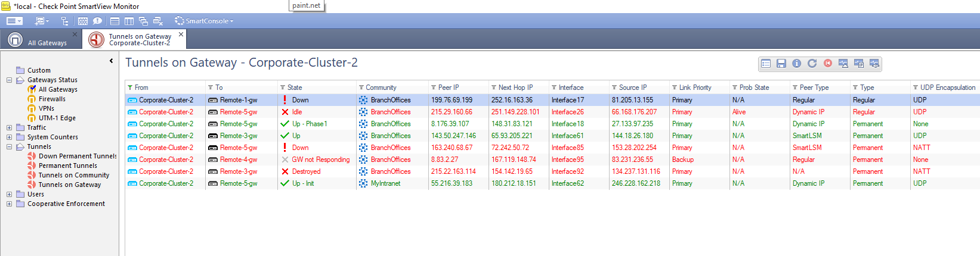The width and height of the screenshot is (980, 256).
Task: Click the firewall brick wall toolbar icon
Action: 83,21
